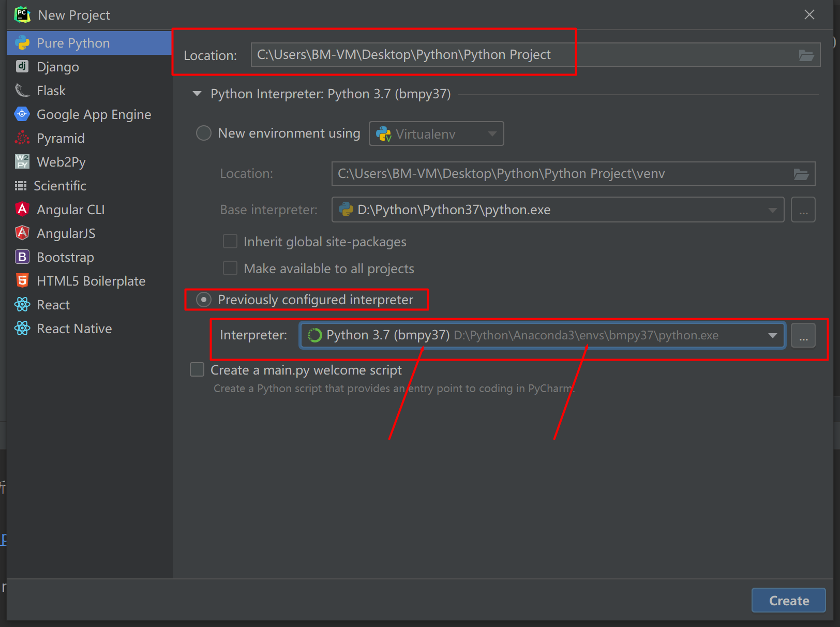Choose the React Native project type
Image resolution: width=840 pixels, height=627 pixels.
[x=89, y=329]
